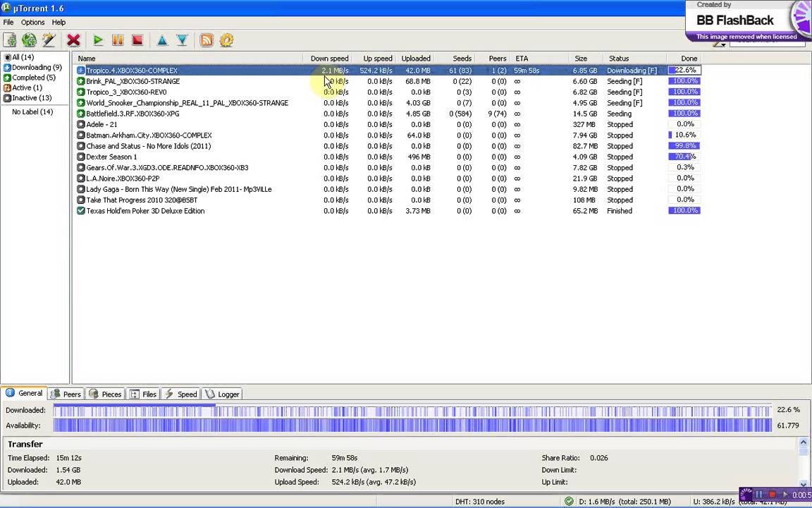
Task: Click the Create New Torrent wand icon
Action: coord(49,40)
